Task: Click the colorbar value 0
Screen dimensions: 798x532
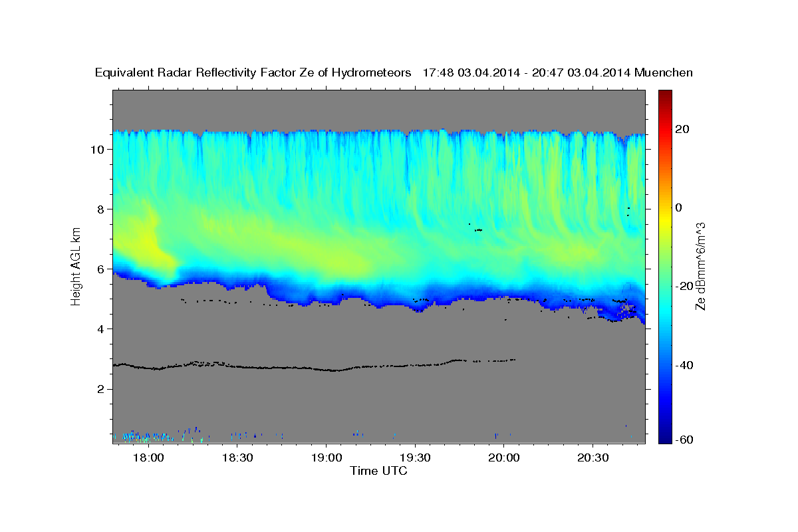Action: pyautogui.click(x=680, y=207)
